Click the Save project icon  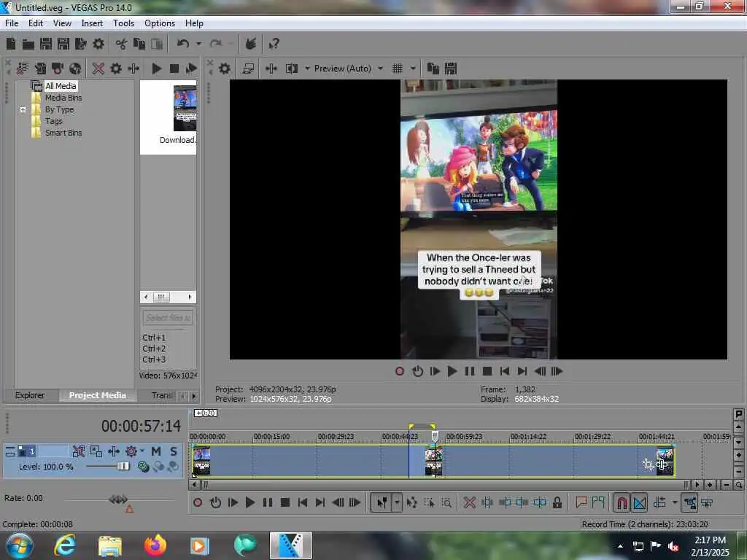point(46,44)
